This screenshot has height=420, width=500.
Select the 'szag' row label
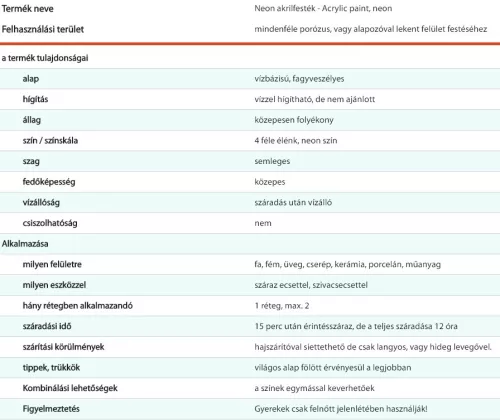point(31,162)
